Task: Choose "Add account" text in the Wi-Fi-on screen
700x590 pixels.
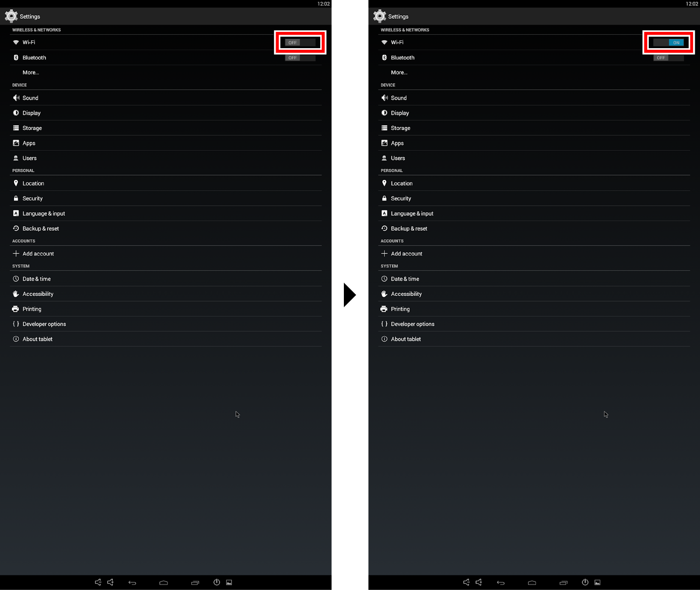Action: (406, 254)
